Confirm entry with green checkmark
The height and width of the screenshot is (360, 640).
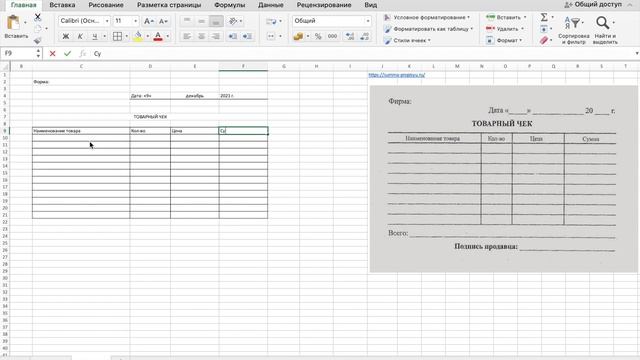[x=67, y=53]
